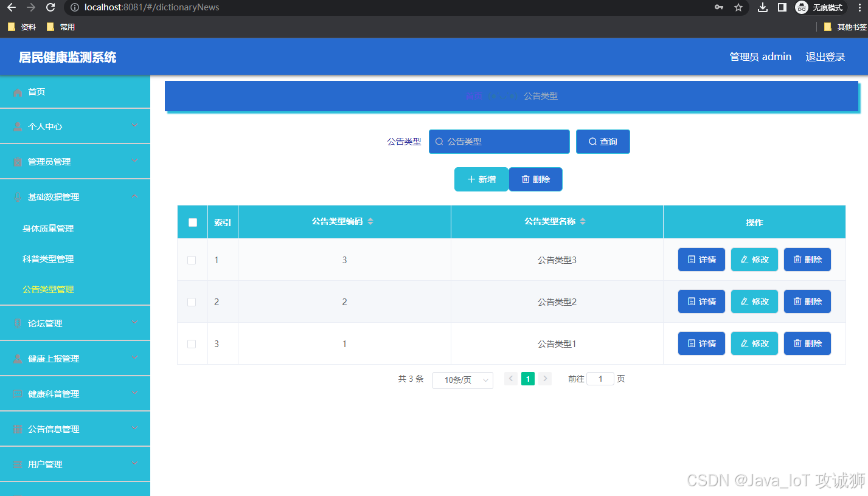Click 退出登录 to log out
Image resolution: width=868 pixels, height=496 pixels.
(825, 57)
